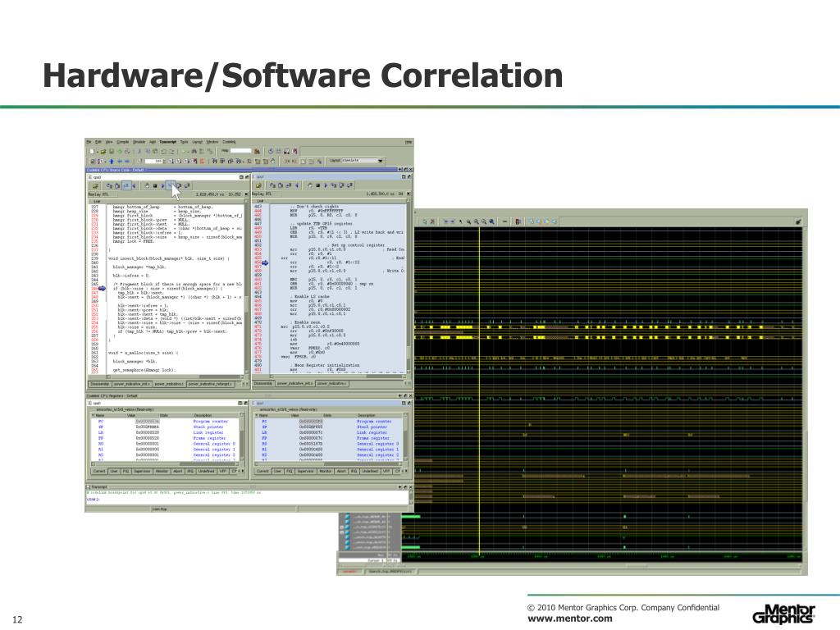Click the highlighted step button under the cursor
The height and width of the screenshot is (630, 840).
170,185
